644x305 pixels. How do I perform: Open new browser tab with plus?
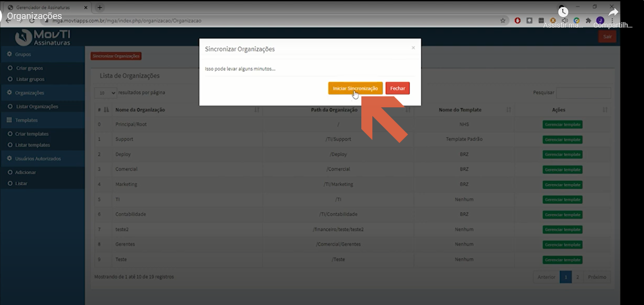click(100, 8)
